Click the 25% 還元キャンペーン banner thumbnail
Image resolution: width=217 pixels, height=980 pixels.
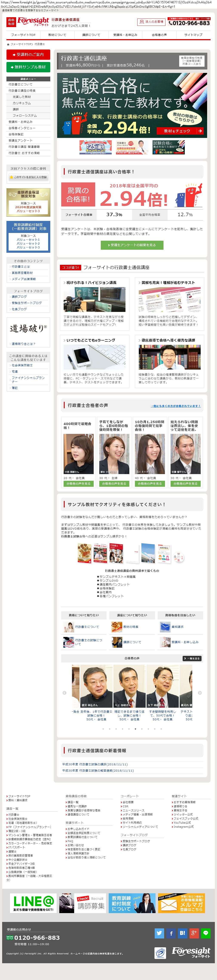[x=95, y=147]
